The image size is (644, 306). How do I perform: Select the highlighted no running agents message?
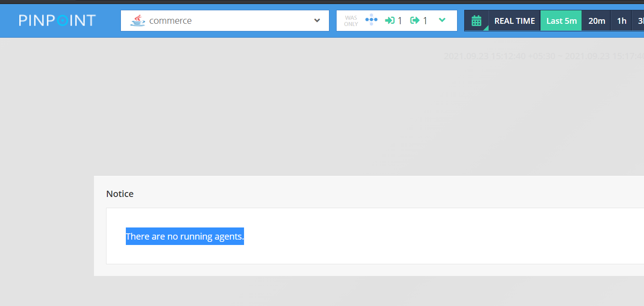pos(185,236)
